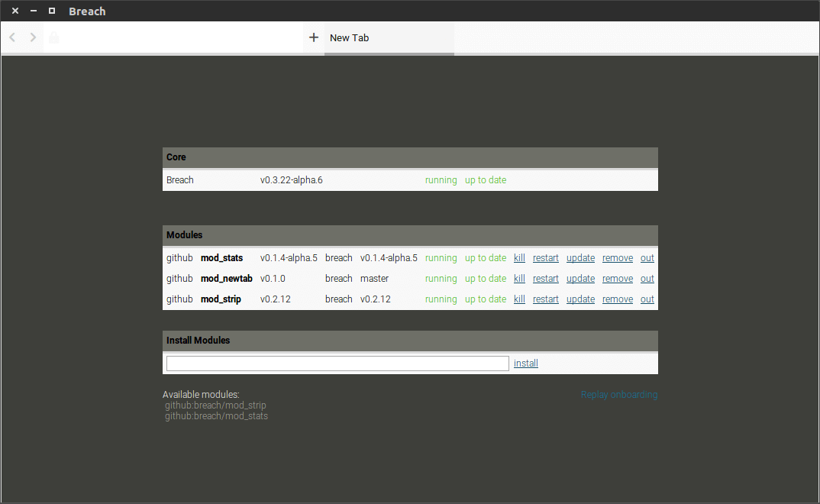Open output for mod_stats module

(647, 258)
